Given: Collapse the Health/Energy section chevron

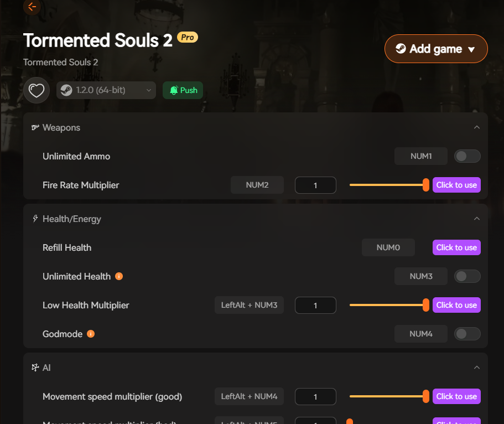Looking at the screenshot, I should tap(477, 219).
